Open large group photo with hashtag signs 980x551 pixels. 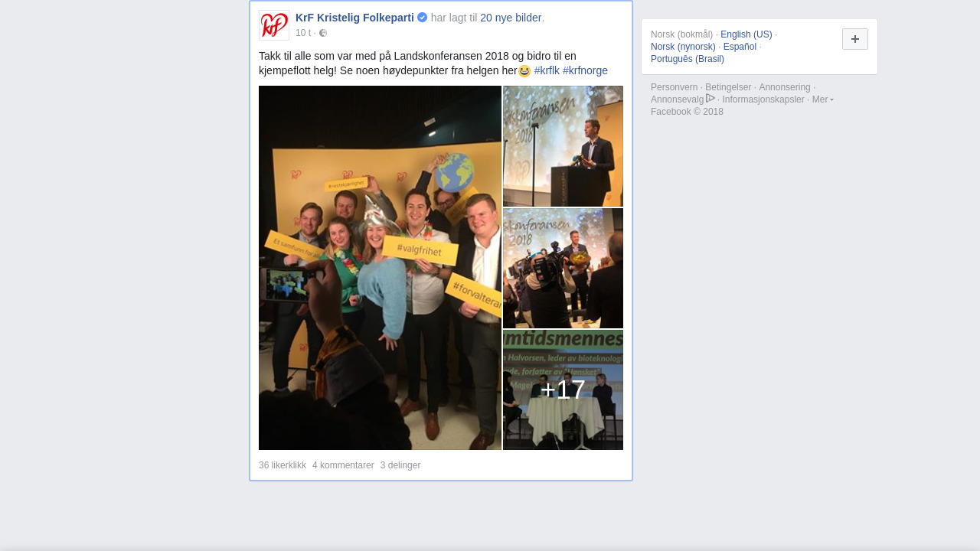(x=380, y=268)
